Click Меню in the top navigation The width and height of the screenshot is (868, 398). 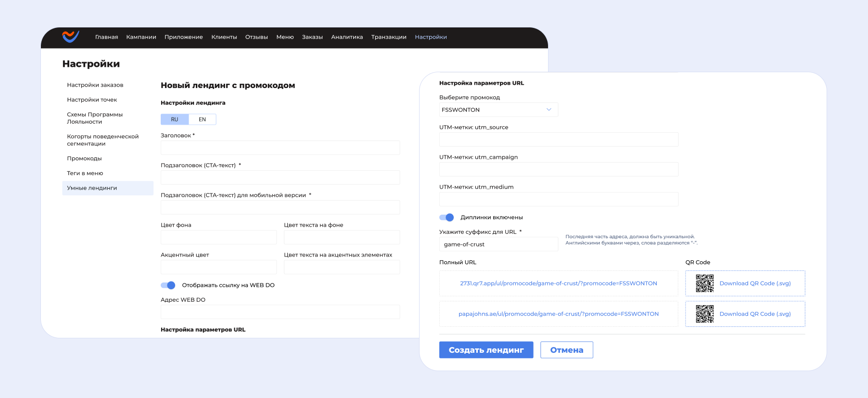[x=285, y=37]
